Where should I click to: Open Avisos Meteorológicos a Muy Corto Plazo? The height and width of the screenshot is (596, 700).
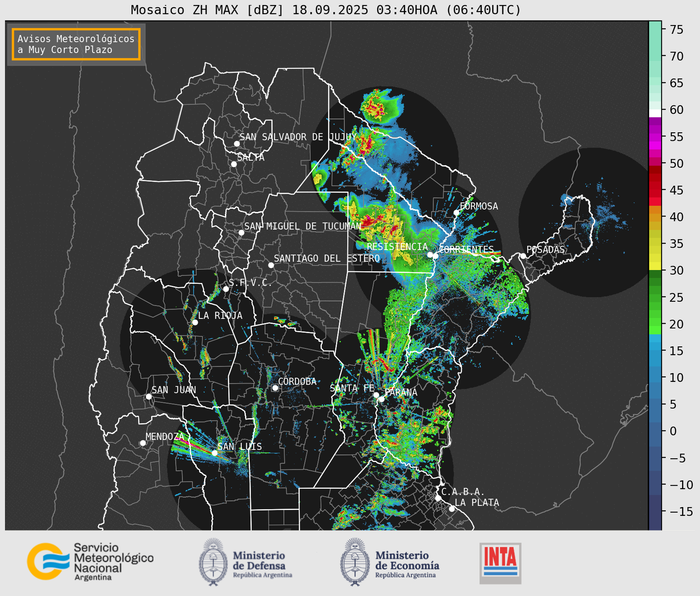pos(76,44)
